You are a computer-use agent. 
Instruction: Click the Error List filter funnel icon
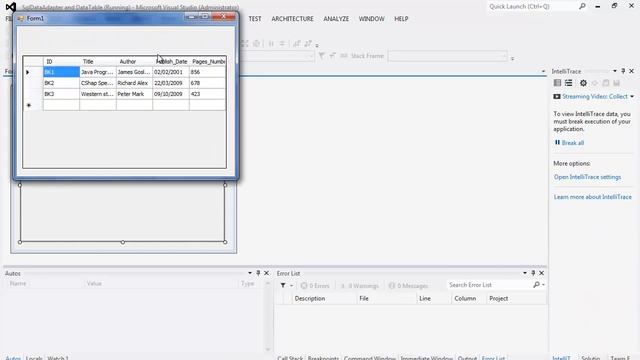tap(283, 285)
